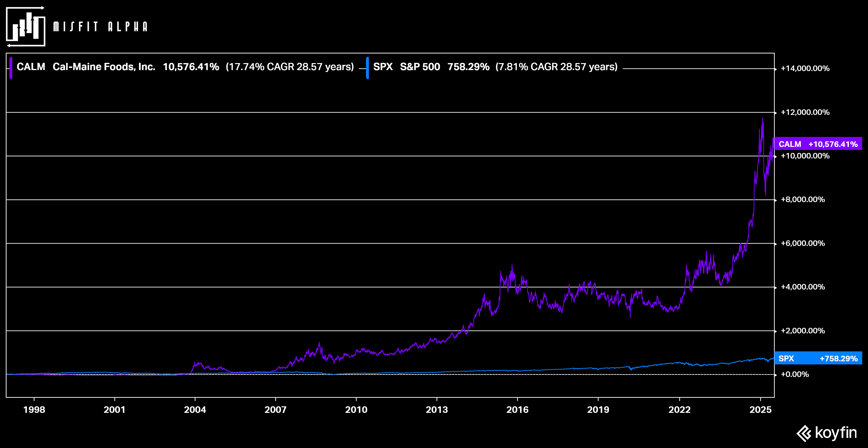Click the 2004 label on time axis
868x448 pixels.
195,410
